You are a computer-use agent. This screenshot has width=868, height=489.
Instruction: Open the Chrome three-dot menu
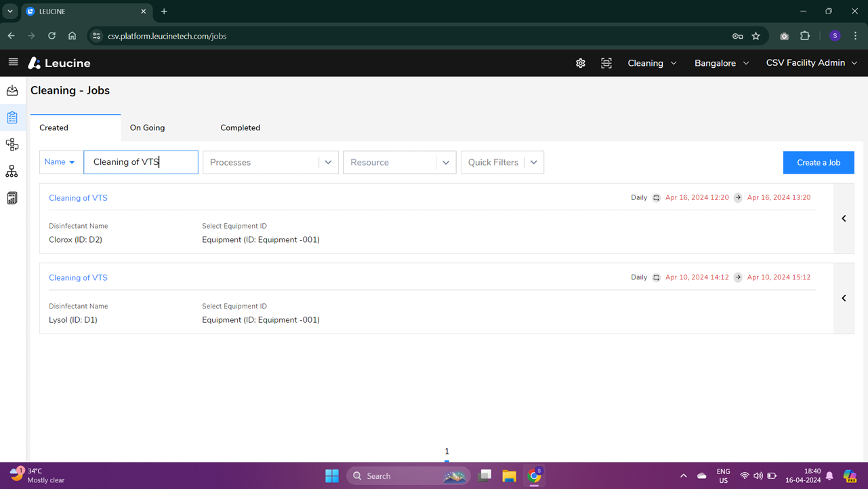pyautogui.click(x=855, y=36)
